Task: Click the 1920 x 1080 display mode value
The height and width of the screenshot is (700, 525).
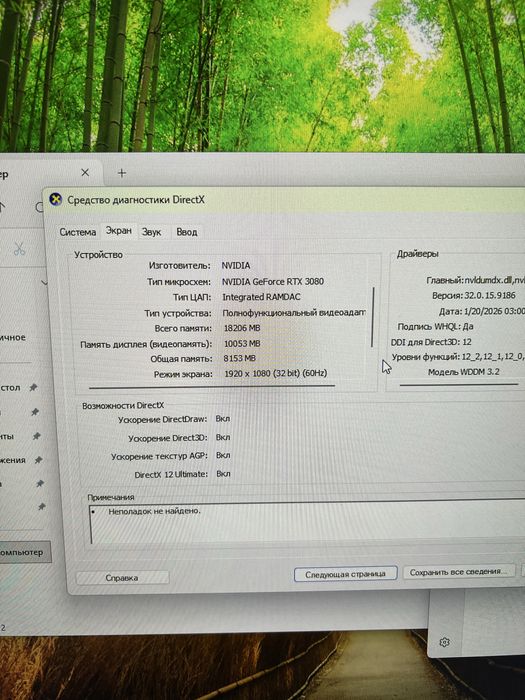Action: pyautogui.click(x=275, y=373)
